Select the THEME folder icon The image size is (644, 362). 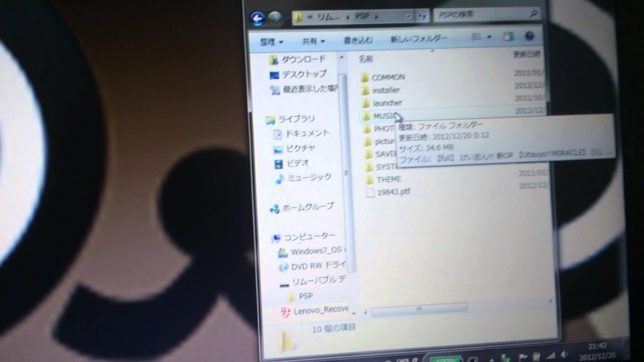(369, 179)
